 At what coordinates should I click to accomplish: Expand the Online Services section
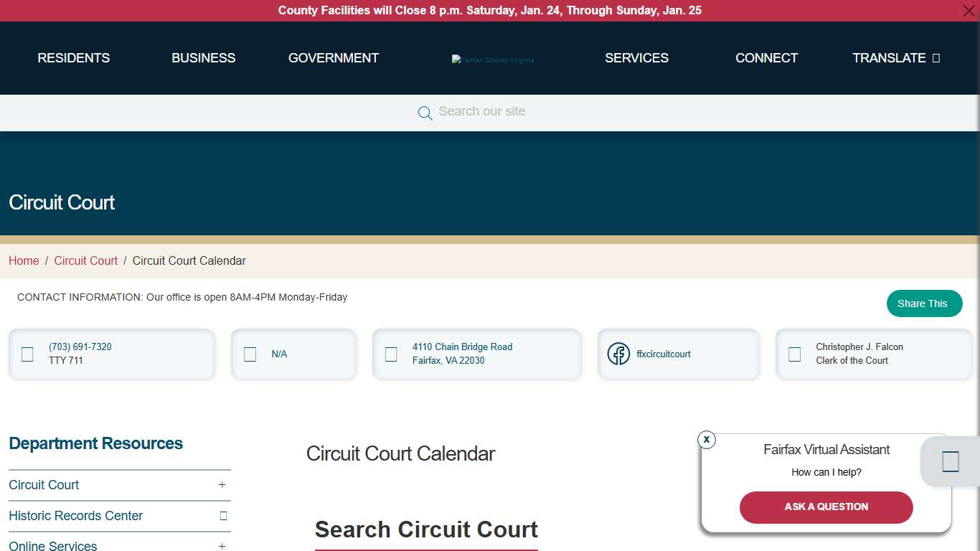222,546
